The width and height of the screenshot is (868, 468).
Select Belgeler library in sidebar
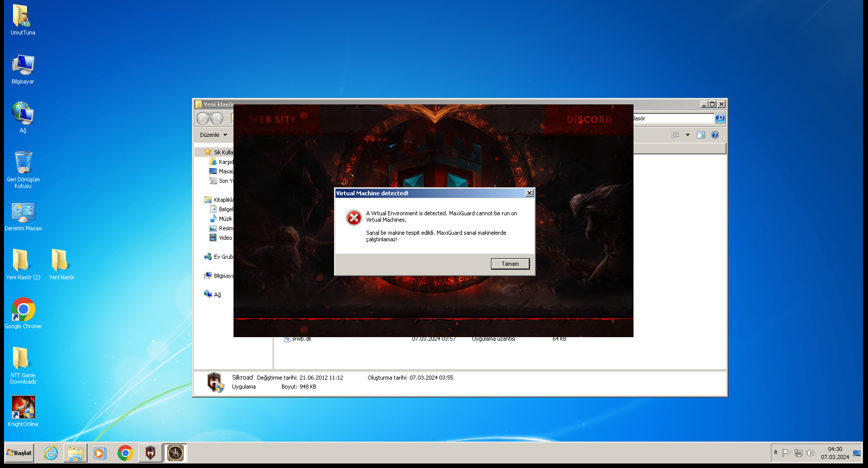pyautogui.click(x=221, y=209)
